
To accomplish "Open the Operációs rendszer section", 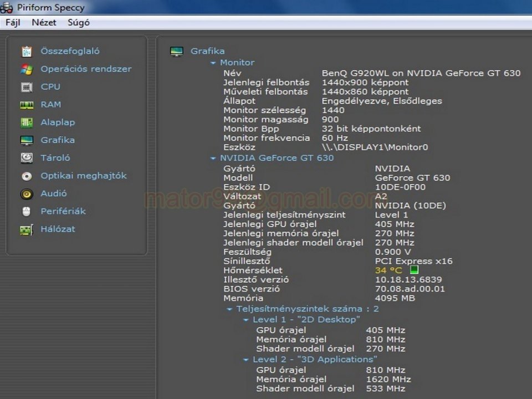I will click(x=86, y=69).
